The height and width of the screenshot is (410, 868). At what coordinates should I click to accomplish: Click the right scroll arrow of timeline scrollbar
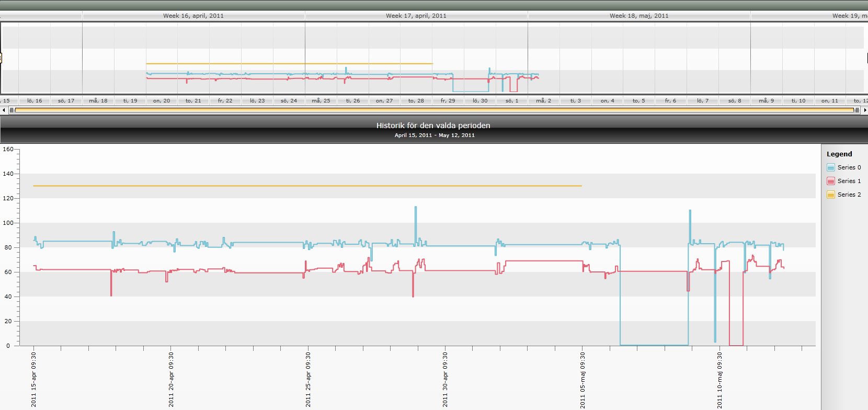(865, 110)
